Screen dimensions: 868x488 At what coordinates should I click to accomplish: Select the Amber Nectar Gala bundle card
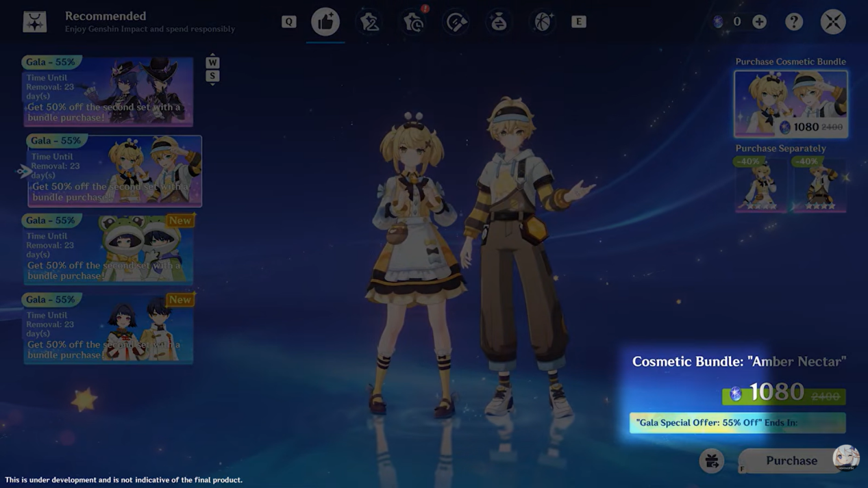tap(114, 171)
